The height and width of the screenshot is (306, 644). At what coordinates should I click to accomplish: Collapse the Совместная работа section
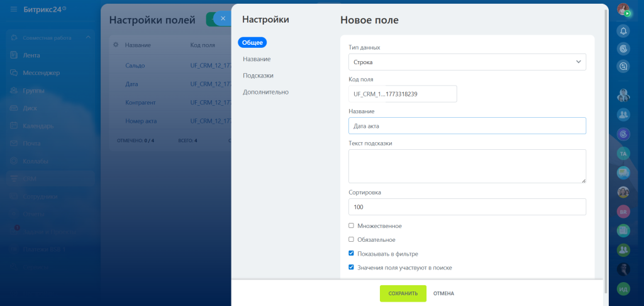88,38
